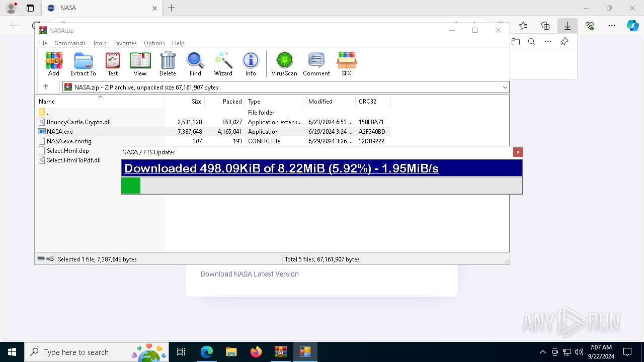Search downloads magnifier icon
The height and width of the screenshot is (362, 644).
point(532,42)
